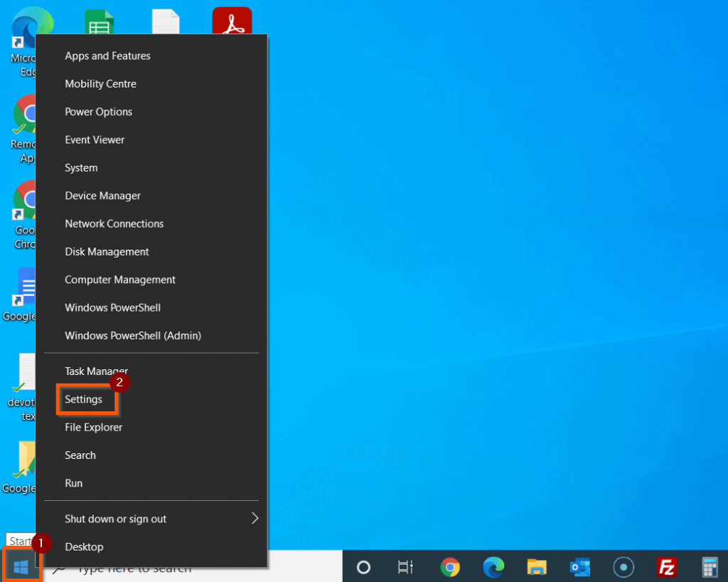Click the blue circle taskbar app icon
This screenshot has width=728, height=582.
(x=623, y=567)
